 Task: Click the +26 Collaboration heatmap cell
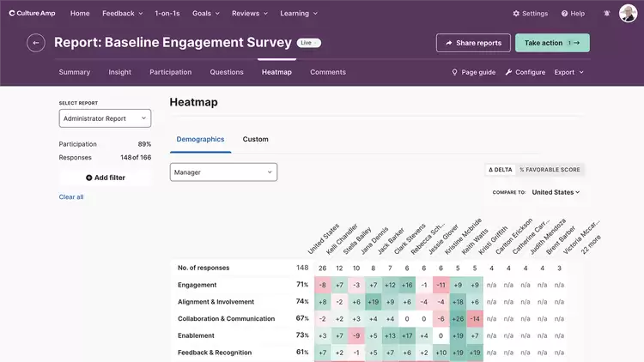point(458,318)
